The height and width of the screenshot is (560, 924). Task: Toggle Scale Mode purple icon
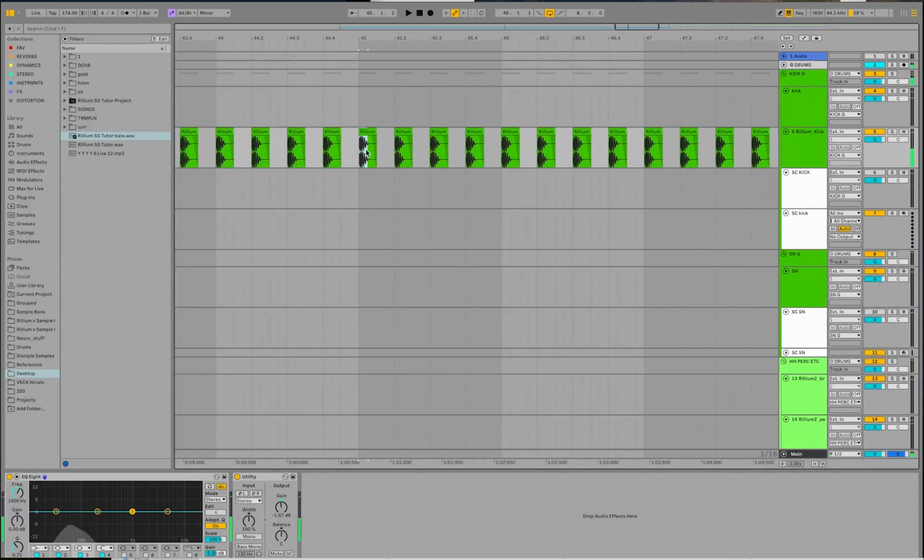pyautogui.click(x=172, y=13)
